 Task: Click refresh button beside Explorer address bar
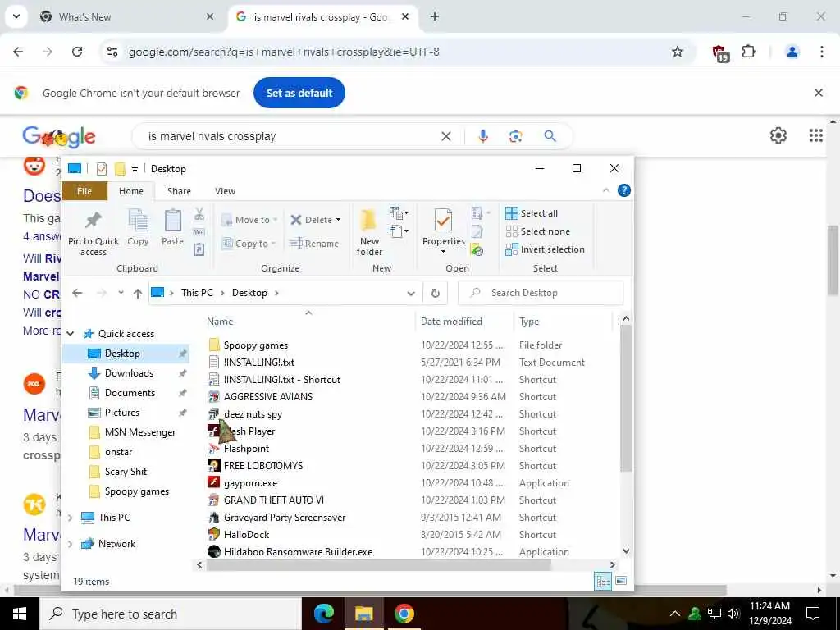(436, 293)
